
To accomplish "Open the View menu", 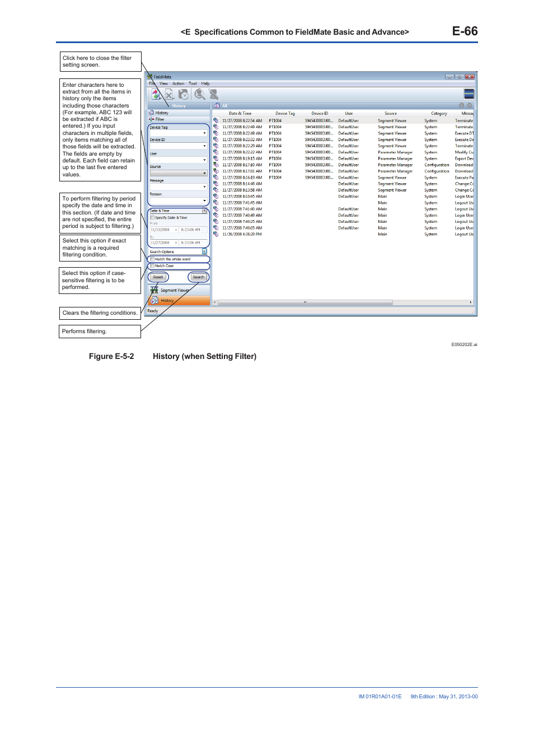I will point(163,83).
